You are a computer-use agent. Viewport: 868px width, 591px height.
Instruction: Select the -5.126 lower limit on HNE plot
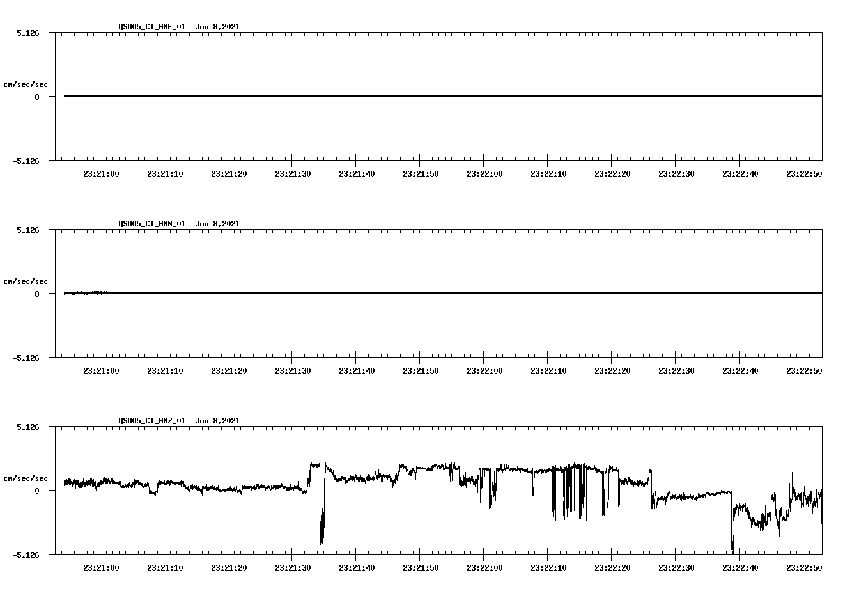(26, 161)
